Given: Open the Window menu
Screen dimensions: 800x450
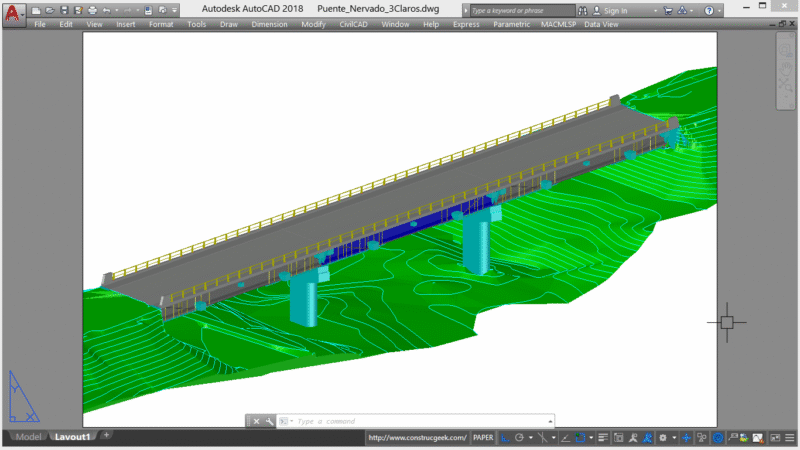Looking at the screenshot, I should 395,24.
